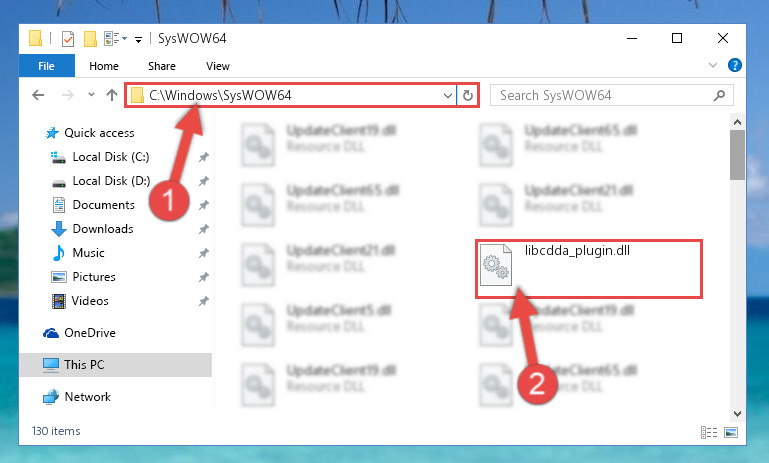Click the Properties checkmark icon in title bar

coord(68,38)
